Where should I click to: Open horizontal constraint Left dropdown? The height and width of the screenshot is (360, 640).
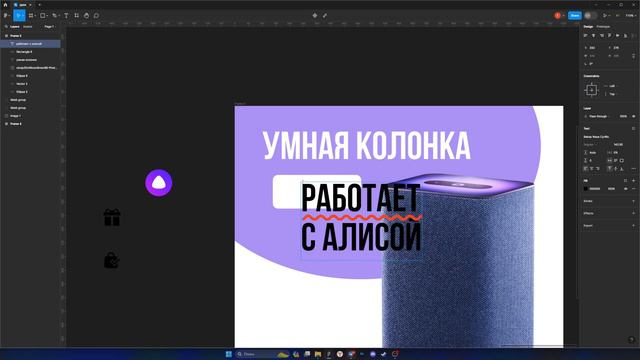pyautogui.click(x=612, y=86)
